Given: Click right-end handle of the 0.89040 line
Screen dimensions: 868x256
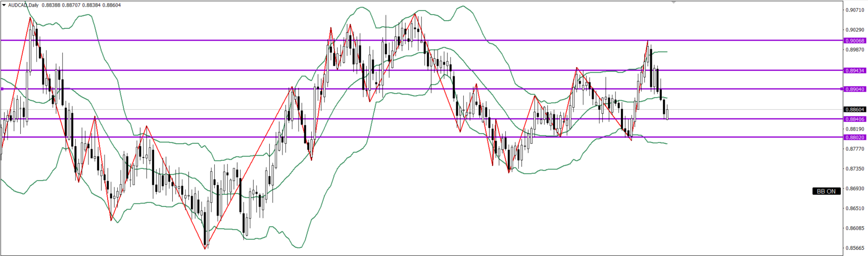Looking at the screenshot, I should 841,89.
